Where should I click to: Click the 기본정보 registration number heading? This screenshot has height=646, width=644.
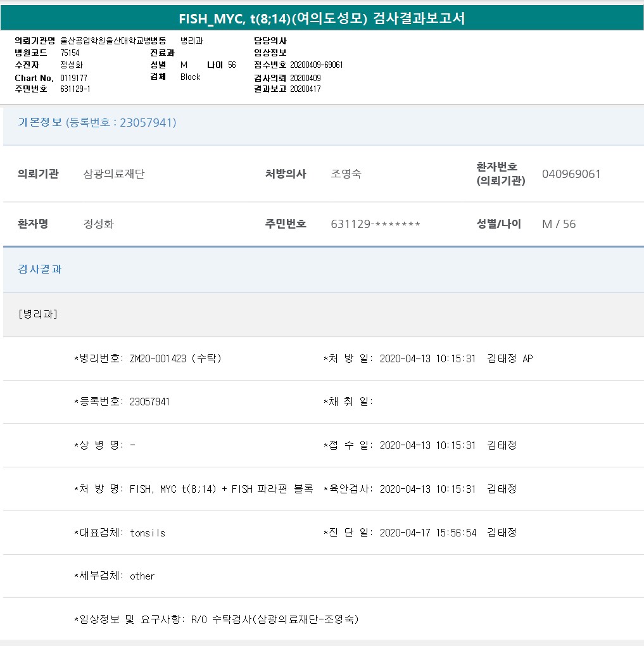click(x=97, y=122)
